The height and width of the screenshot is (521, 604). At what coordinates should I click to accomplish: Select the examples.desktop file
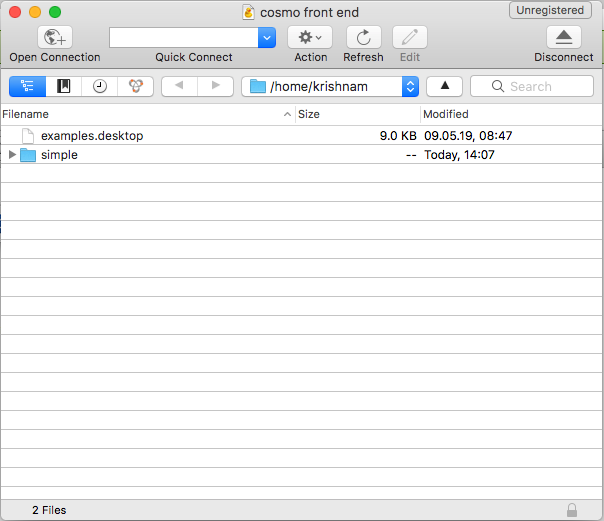click(302, 136)
